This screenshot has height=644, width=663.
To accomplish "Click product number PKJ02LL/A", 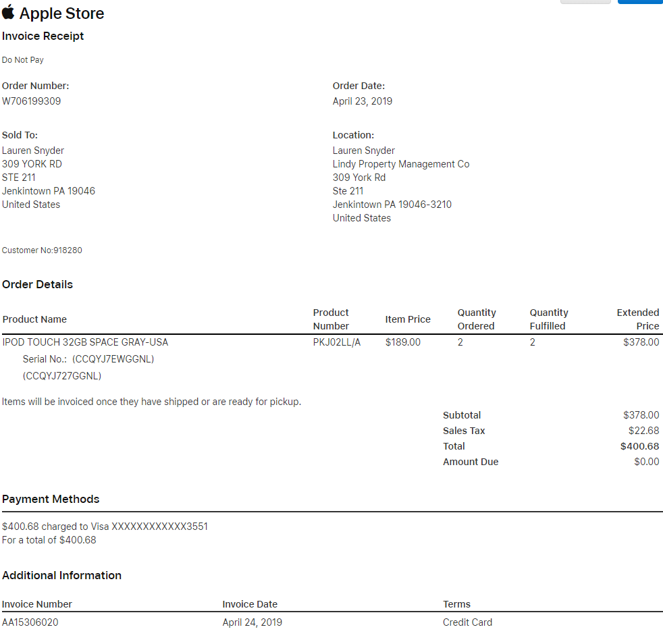I will tap(337, 342).
